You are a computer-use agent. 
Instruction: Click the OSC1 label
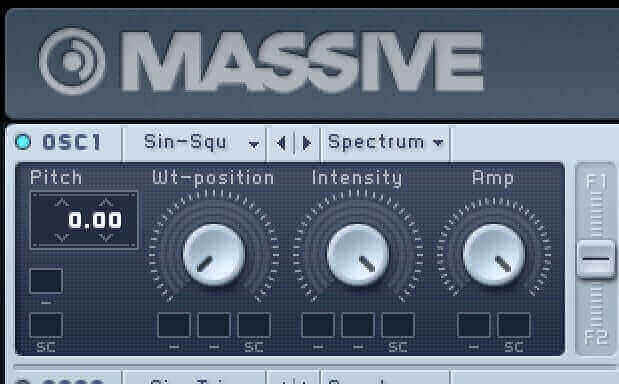pyautogui.click(x=71, y=142)
